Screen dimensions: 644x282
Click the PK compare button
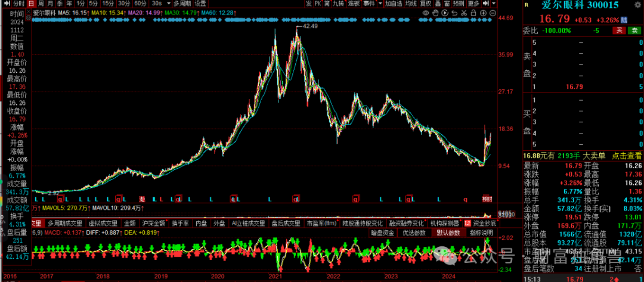coord(318,4)
